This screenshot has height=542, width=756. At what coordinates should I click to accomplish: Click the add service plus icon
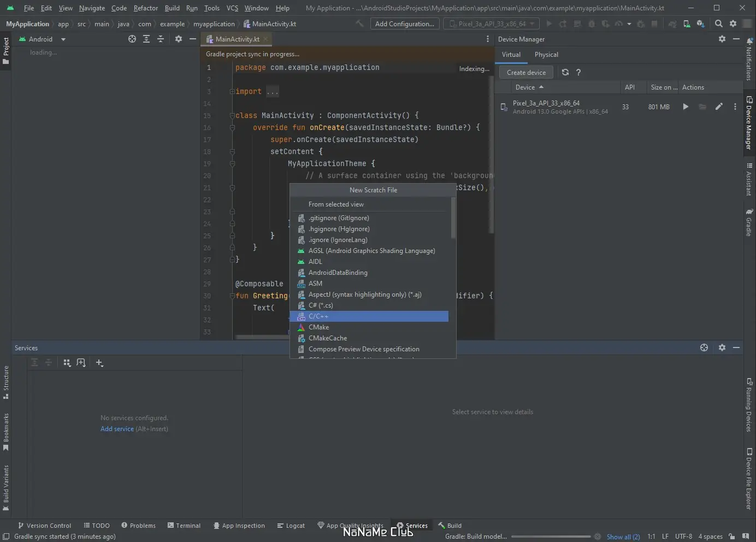pos(99,363)
